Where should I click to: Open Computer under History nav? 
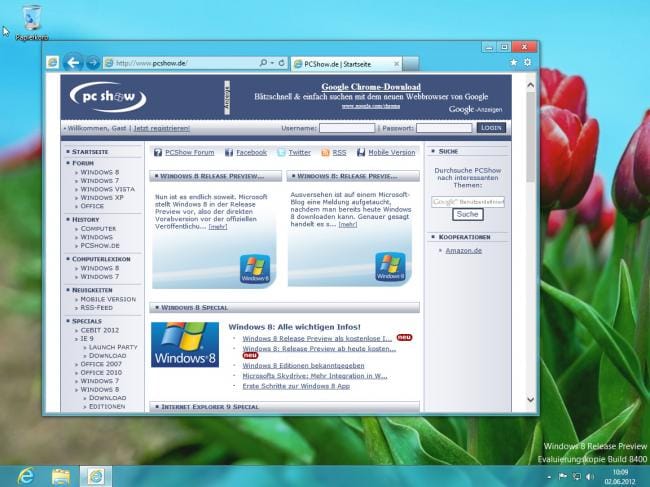98,229
